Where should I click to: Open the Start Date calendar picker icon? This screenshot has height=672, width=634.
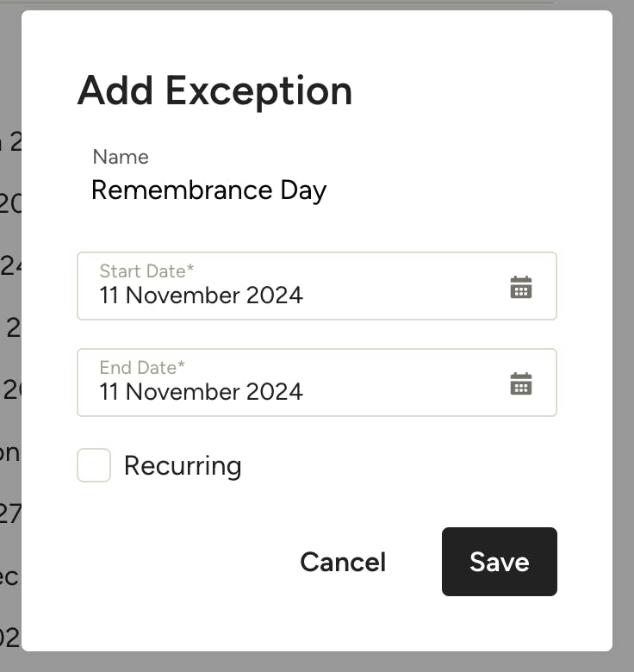521,288
